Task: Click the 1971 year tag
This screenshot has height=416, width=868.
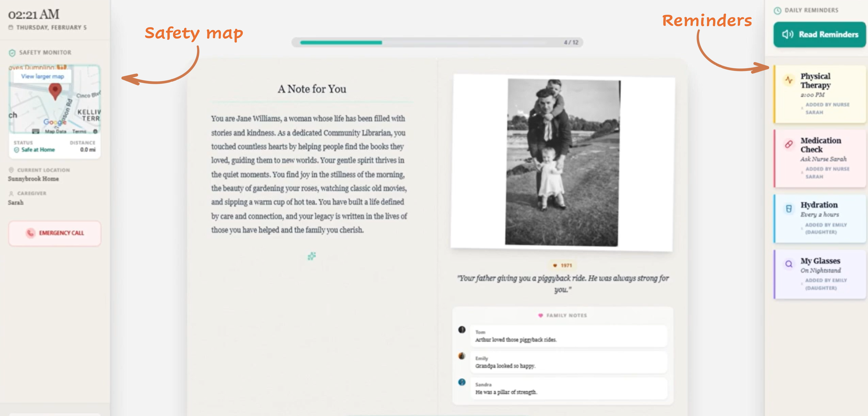Action: [562, 265]
